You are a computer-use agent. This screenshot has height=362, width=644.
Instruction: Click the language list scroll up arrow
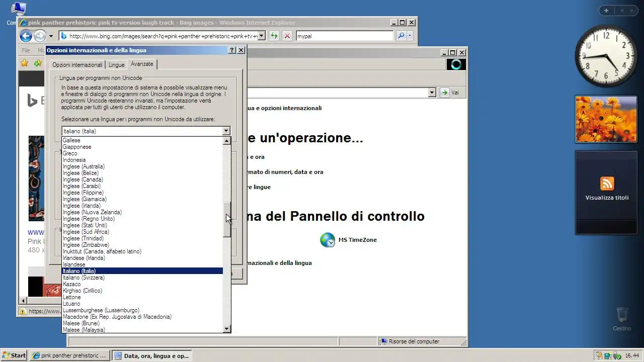click(x=227, y=141)
